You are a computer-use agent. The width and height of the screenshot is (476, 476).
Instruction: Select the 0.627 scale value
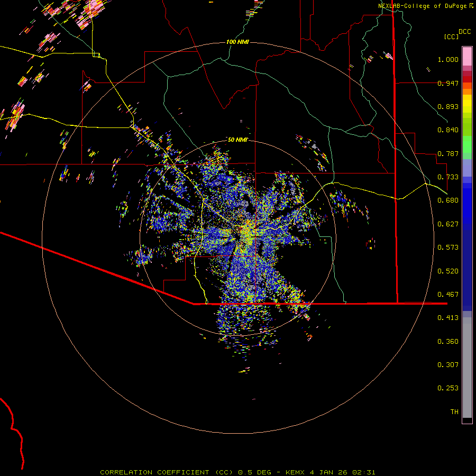point(448,224)
